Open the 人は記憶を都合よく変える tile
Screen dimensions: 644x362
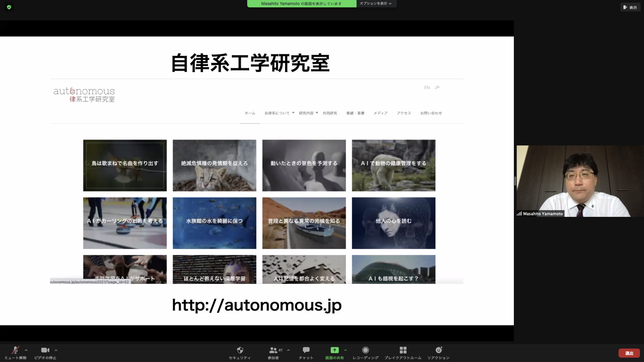coord(304,269)
